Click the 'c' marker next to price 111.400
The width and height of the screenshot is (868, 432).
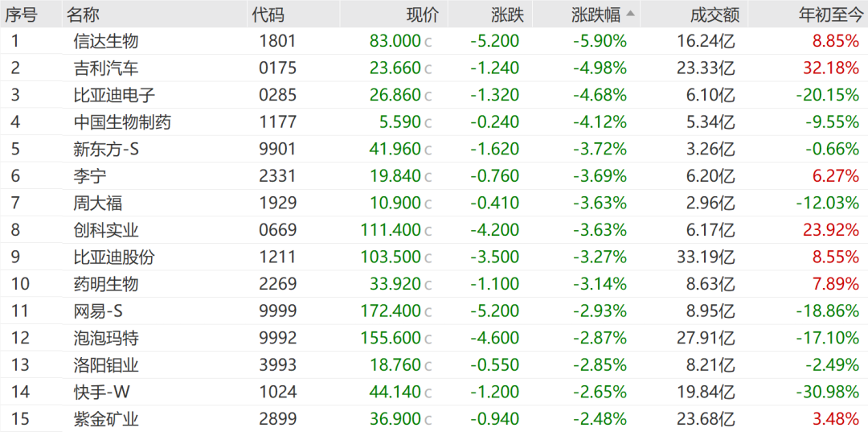[428, 231]
